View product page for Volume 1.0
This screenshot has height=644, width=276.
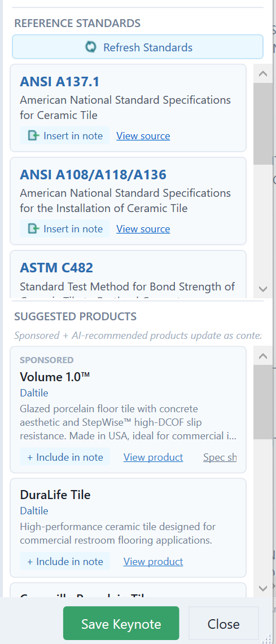click(x=153, y=457)
